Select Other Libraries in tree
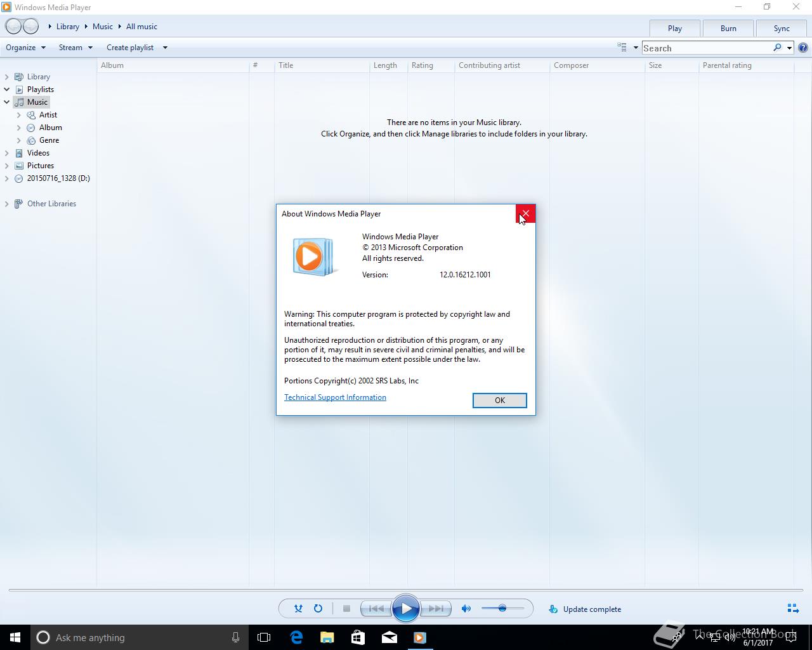Image resolution: width=812 pixels, height=650 pixels. click(x=51, y=204)
